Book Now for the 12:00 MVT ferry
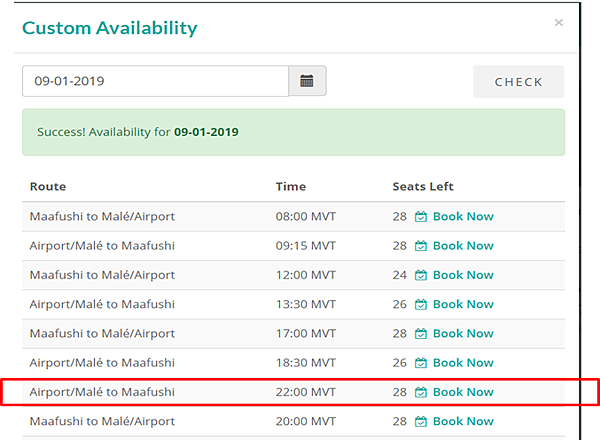Screen dimensions: 600x440 click(463, 275)
